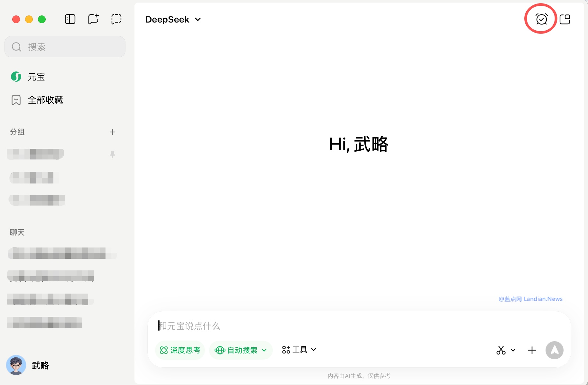Click the plus attachment icon in input box

coord(532,350)
